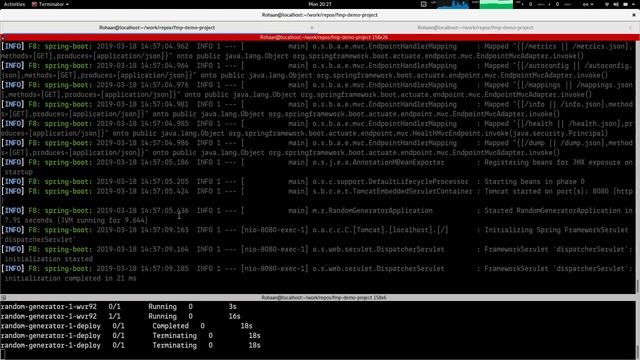The height and width of the screenshot is (360, 640).
Task: Click 'Registering beans for JMX exposure on' text
Action: 558,162
